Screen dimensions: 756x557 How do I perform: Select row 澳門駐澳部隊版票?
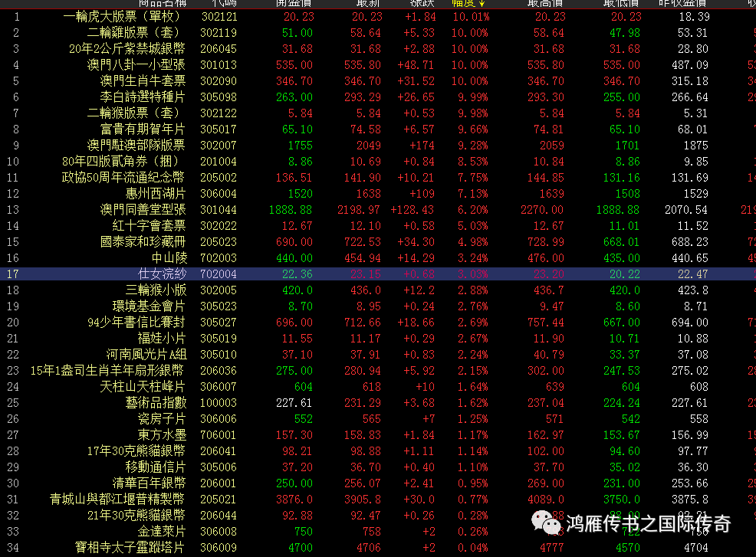[378, 146]
